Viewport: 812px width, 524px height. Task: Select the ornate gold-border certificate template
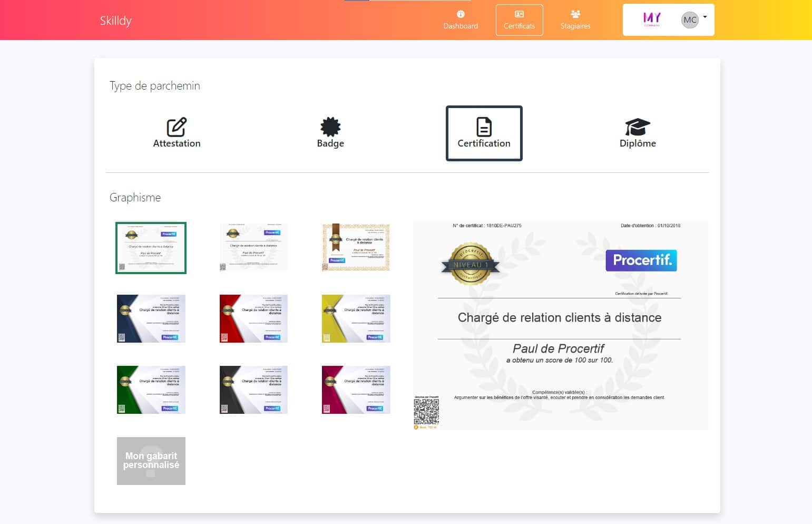click(x=356, y=248)
